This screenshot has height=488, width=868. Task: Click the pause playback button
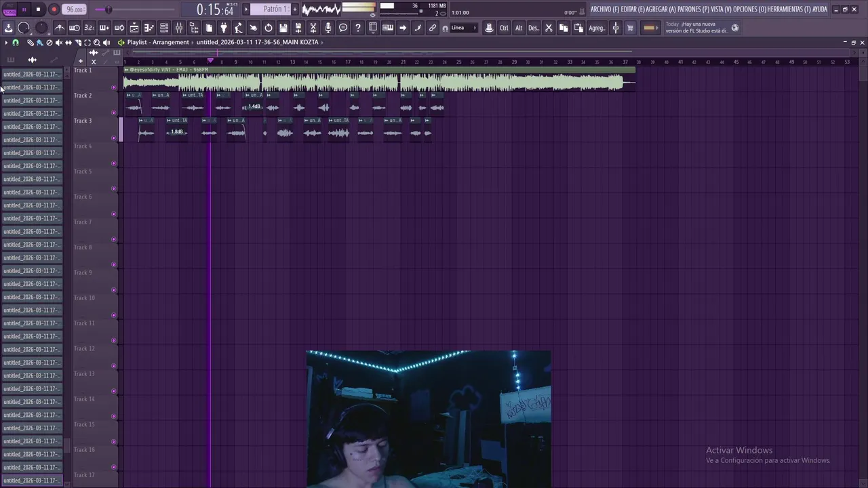[24, 9]
